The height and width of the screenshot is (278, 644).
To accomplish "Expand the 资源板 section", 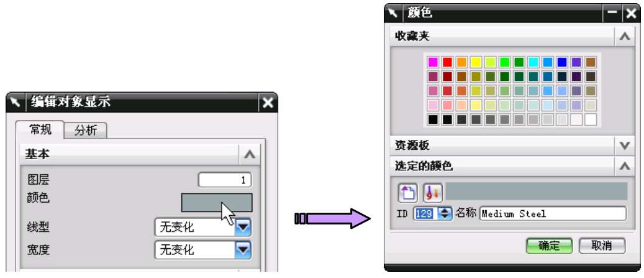I will 624,145.
